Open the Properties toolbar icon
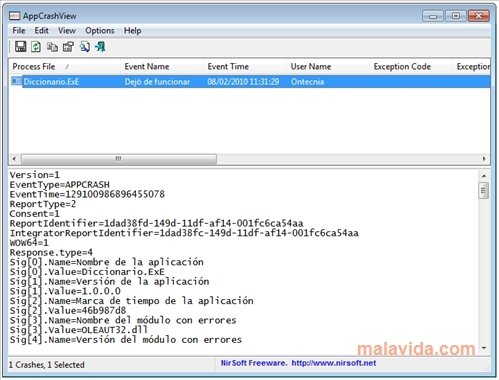This screenshot has height=380, width=499. [x=68, y=47]
